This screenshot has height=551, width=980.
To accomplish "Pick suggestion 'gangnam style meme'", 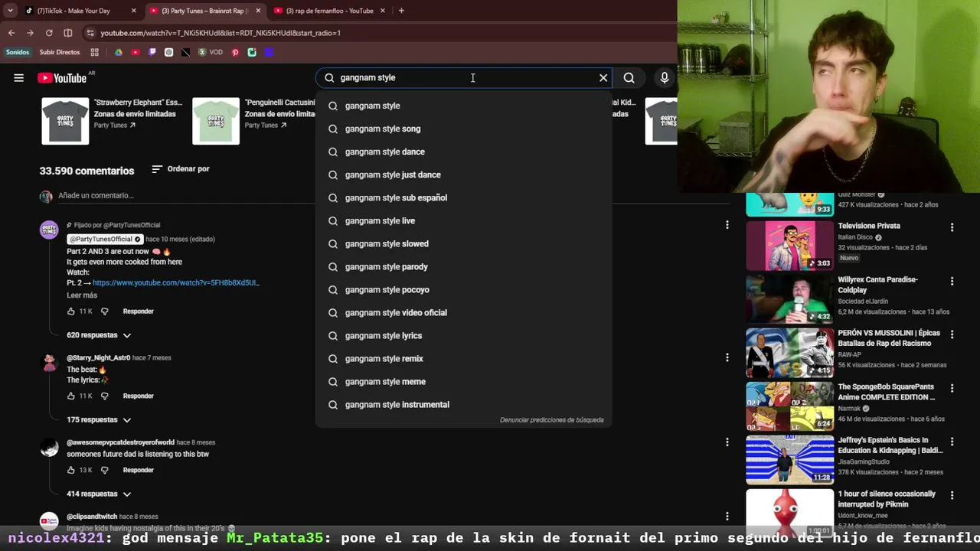I will [x=463, y=381].
